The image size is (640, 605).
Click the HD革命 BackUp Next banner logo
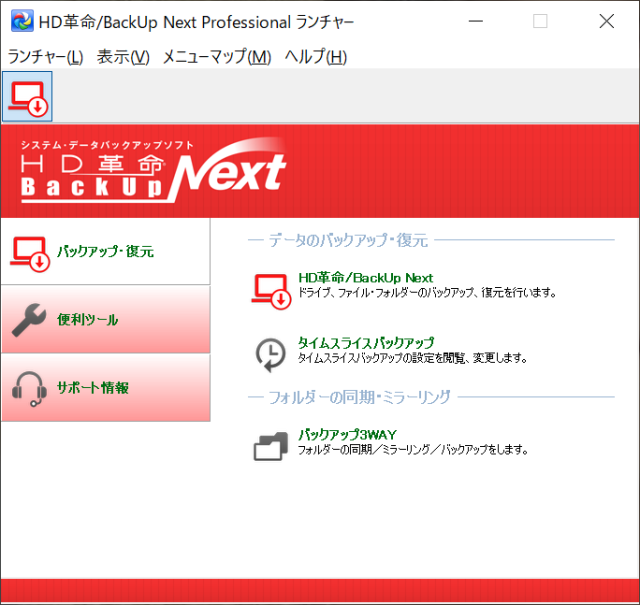point(153,170)
